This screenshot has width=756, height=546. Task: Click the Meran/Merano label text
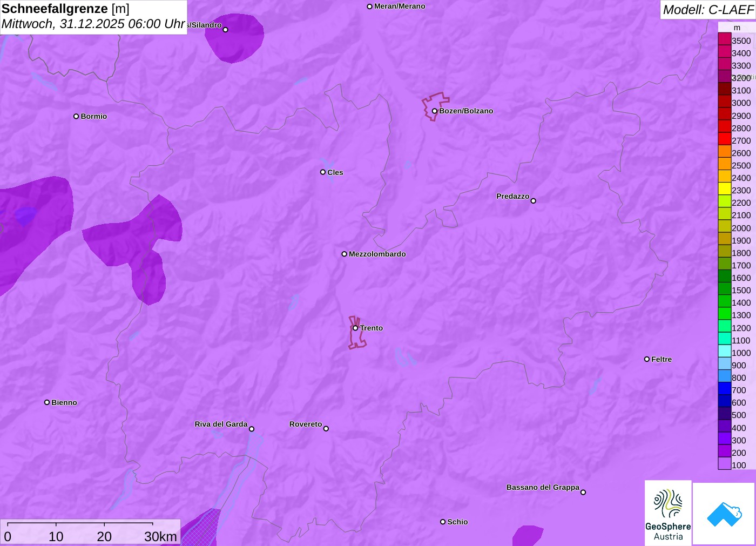(400, 6)
